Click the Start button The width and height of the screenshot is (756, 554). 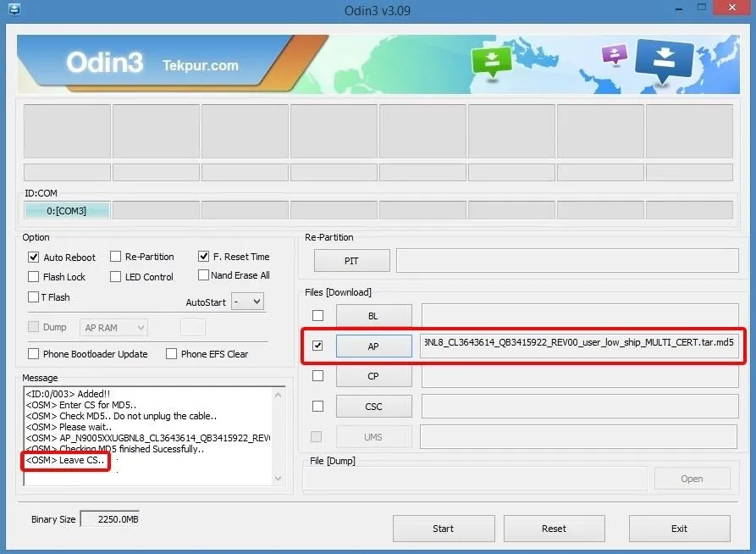point(444,529)
